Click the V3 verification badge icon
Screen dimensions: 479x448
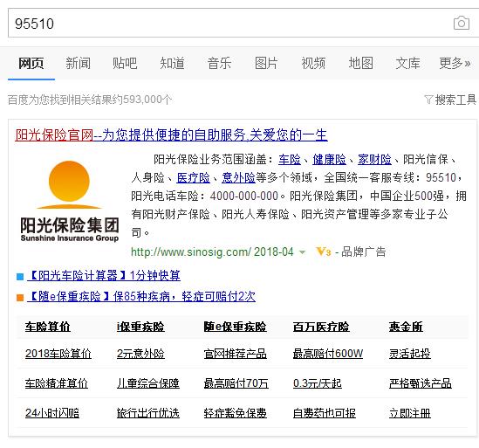pos(324,252)
